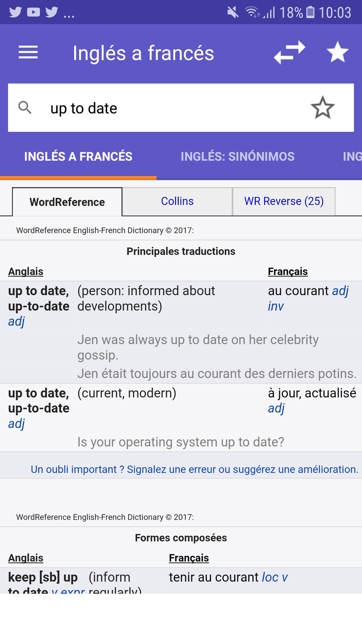Image resolution: width=362 pixels, height=644 pixels.
Task: Tap 'au courant' French translation
Action: coord(298,291)
